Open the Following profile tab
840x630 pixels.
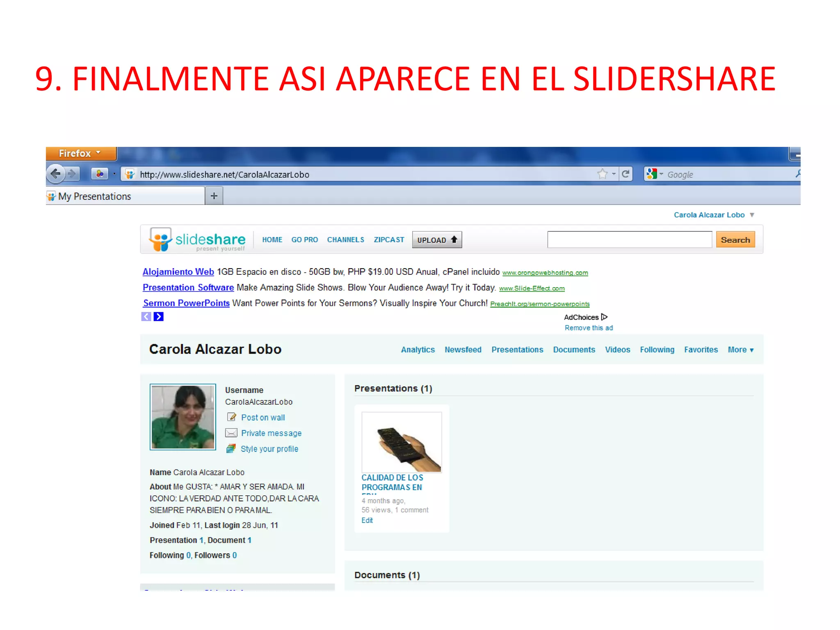[x=657, y=350]
